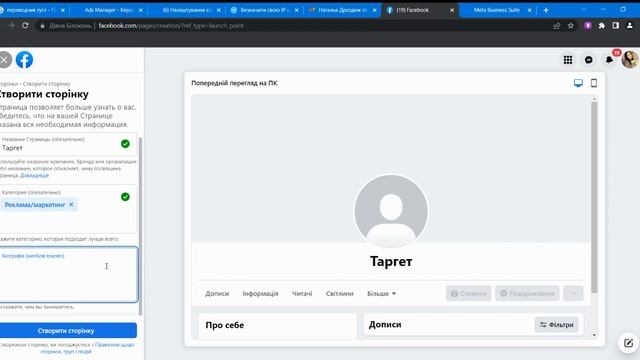Click the Попередній перегляд на ПК label
640x360 pixels.
[234, 83]
